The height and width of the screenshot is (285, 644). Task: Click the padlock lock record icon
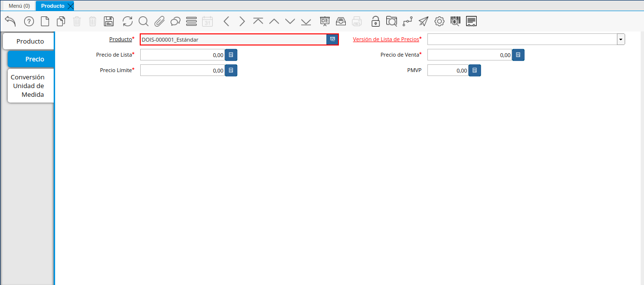click(x=376, y=21)
